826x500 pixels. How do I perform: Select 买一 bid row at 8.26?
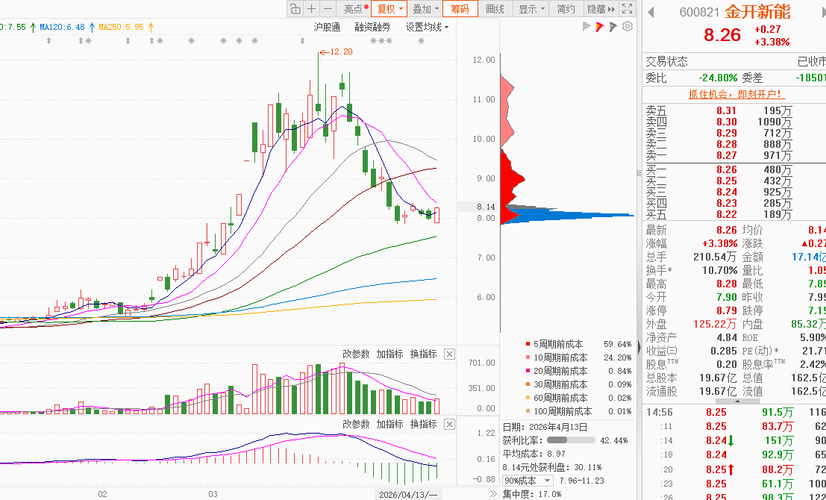(x=735, y=170)
